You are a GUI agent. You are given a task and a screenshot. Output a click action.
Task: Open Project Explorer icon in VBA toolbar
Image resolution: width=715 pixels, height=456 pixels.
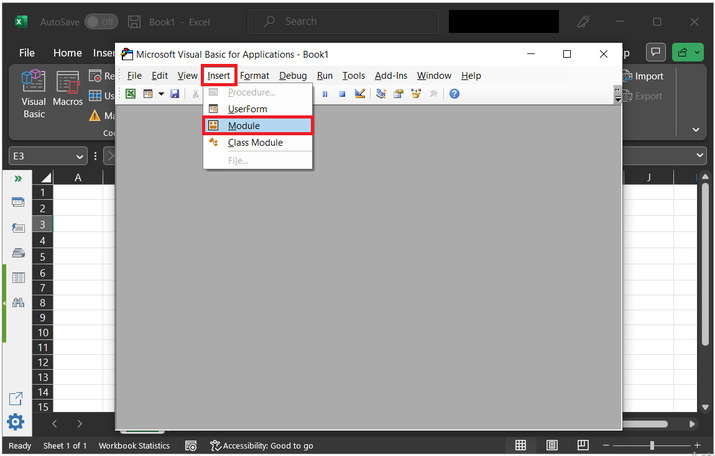tap(381, 94)
